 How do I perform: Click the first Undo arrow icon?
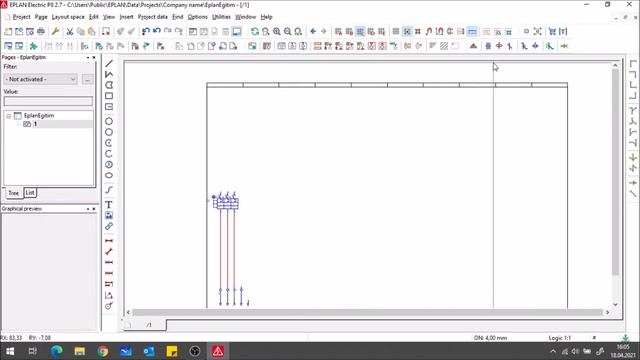(146, 31)
